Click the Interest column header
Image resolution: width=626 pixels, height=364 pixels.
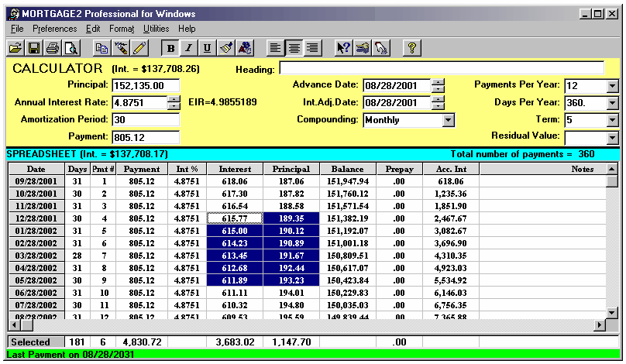point(235,169)
